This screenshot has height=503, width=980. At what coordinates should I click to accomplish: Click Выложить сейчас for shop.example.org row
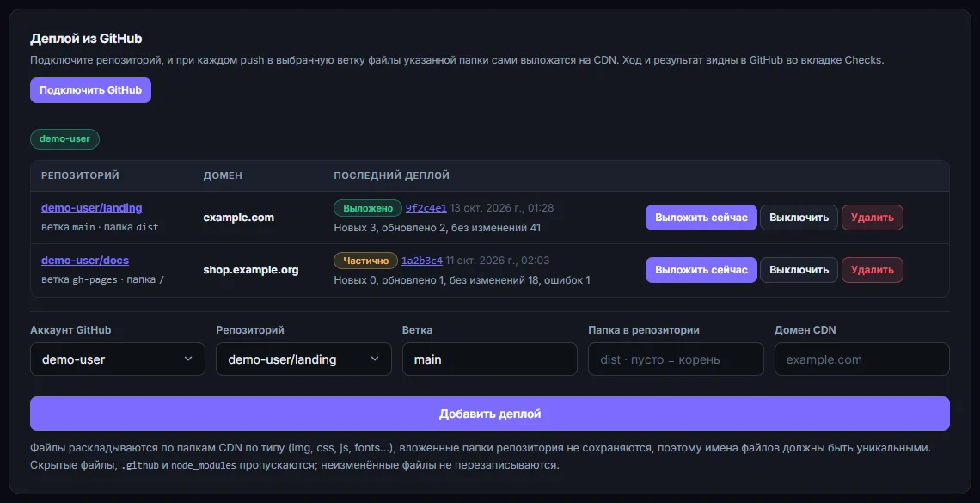(x=701, y=270)
